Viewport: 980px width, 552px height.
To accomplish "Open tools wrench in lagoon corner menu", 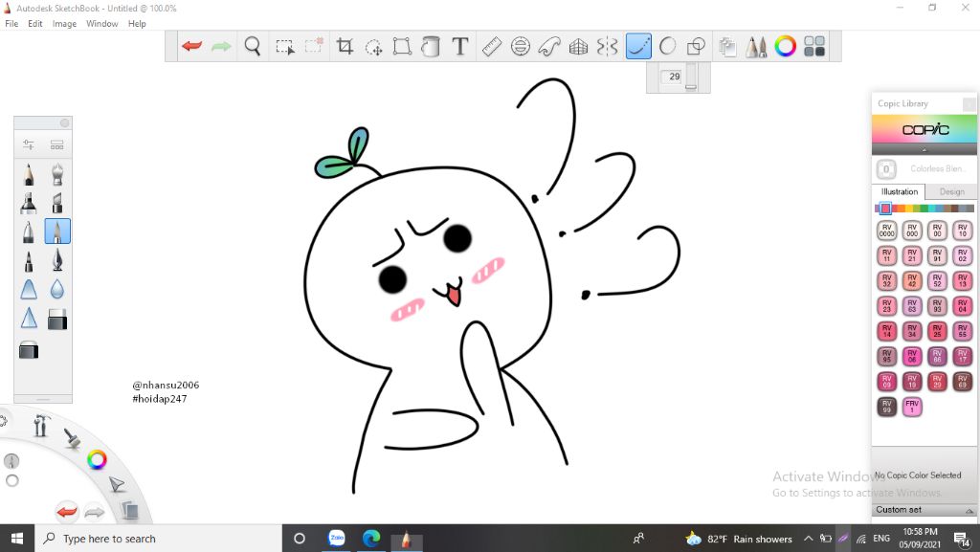I will pos(41,425).
